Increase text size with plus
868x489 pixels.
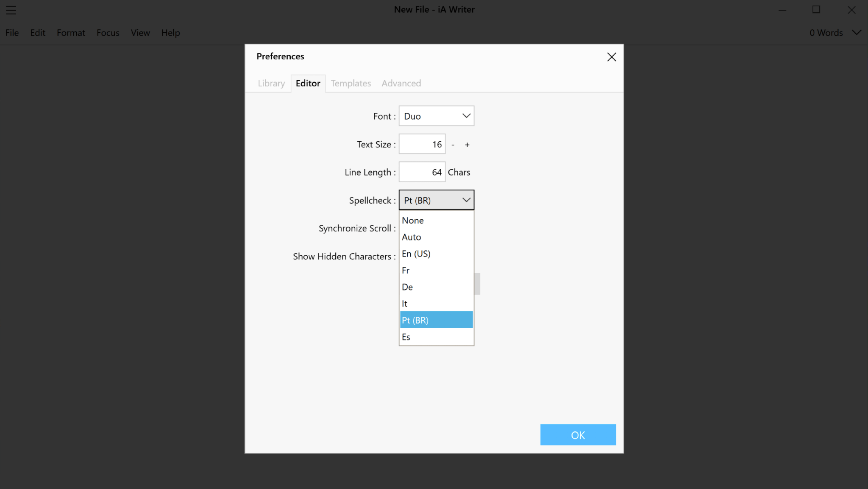[x=467, y=145]
